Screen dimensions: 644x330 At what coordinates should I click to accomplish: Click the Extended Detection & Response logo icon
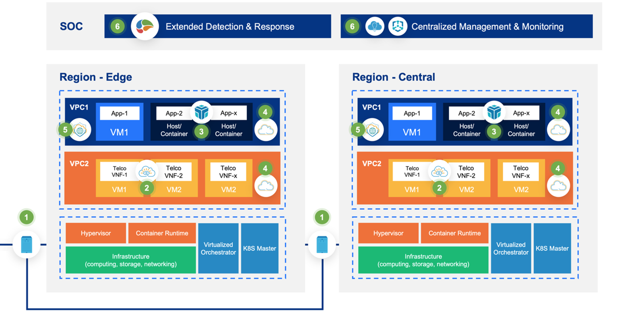point(145,26)
